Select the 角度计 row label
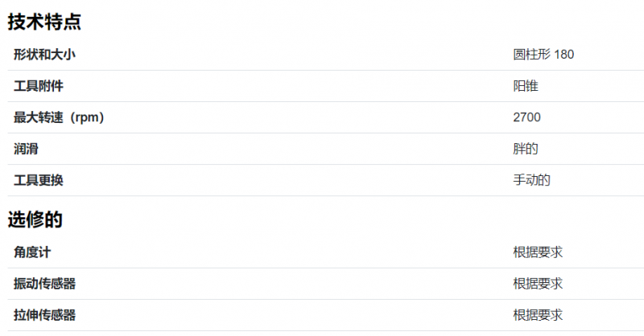The width and height of the screenshot is (644, 336). [x=32, y=252]
